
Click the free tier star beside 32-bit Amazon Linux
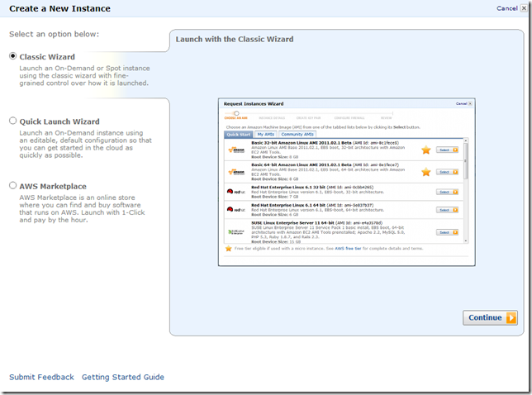(x=426, y=150)
